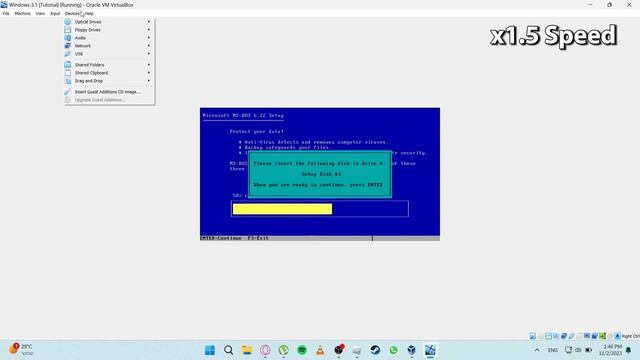Click the Right Ctrl host key label

[631, 336]
